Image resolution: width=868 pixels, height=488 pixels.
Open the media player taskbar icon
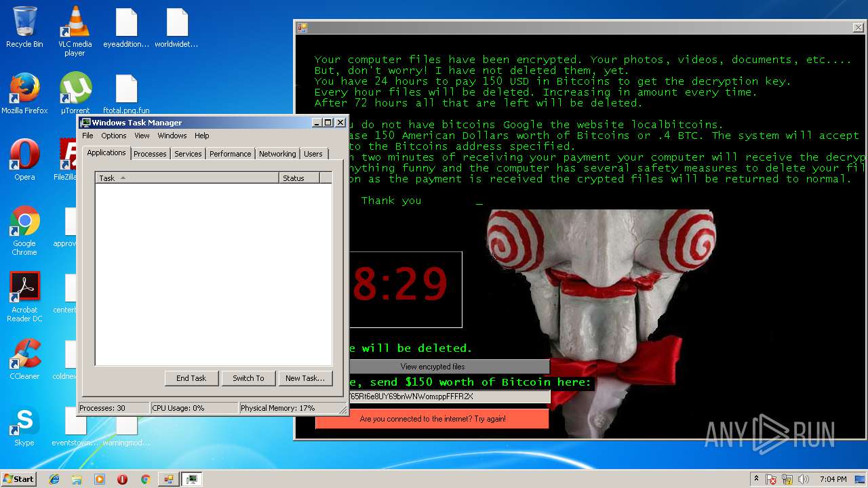pyautogui.click(x=100, y=479)
